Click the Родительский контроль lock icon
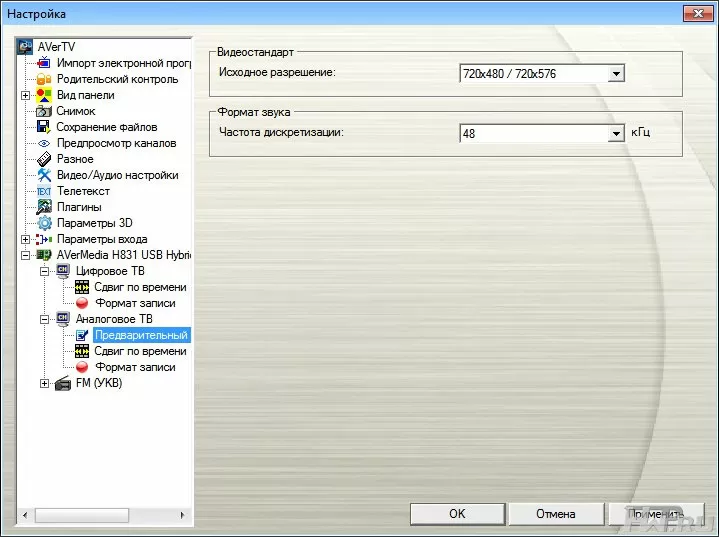 44,79
